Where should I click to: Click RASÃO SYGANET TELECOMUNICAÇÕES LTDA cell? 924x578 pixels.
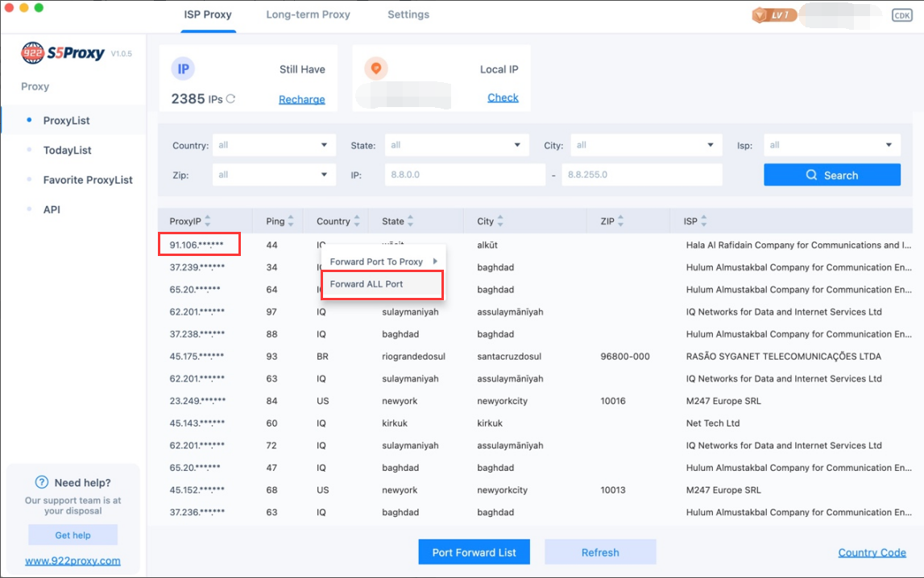point(783,356)
